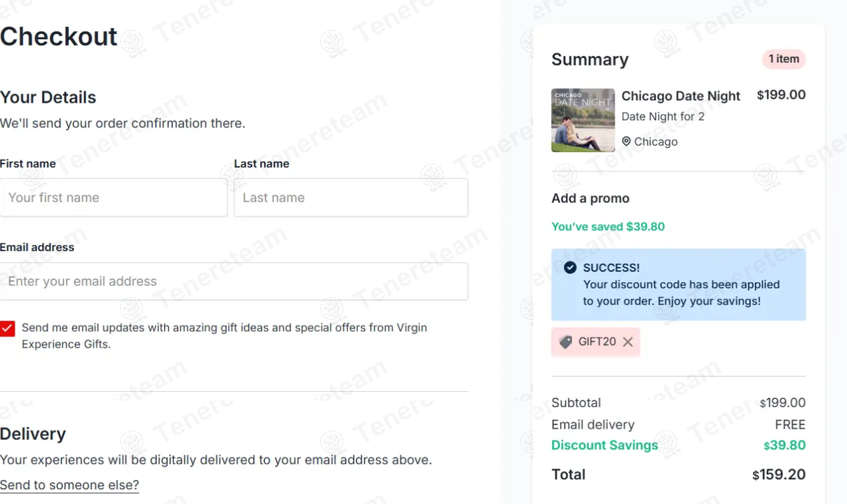847x504 pixels.
Task: Click the tag icon on the GIFT20 chip
Action: point(565,342)
